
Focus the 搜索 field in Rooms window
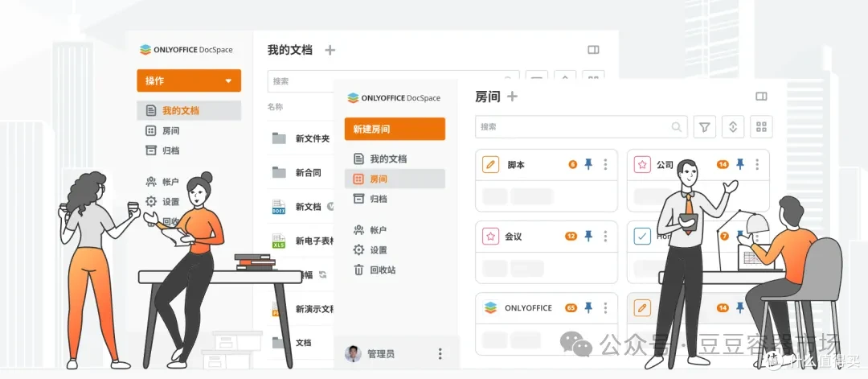tap(581, 127)
